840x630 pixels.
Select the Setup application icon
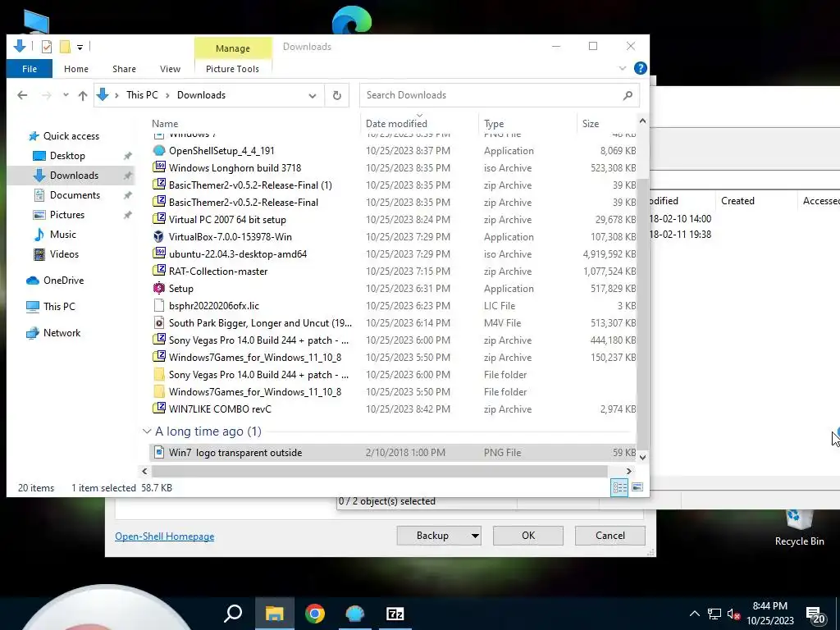159,288
